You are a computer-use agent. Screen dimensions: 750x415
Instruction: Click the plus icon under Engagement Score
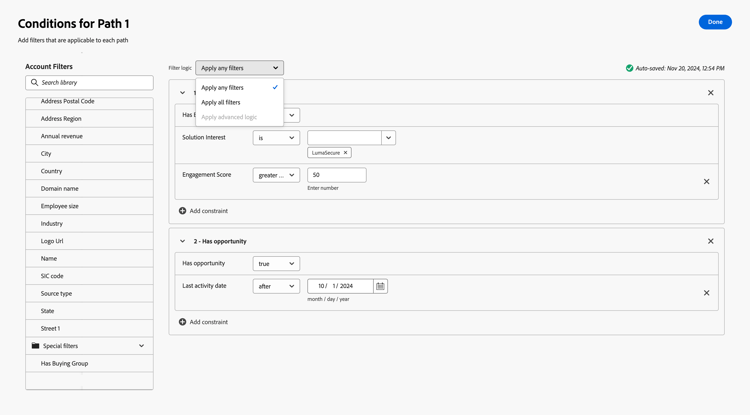click(x=182, y=211)
